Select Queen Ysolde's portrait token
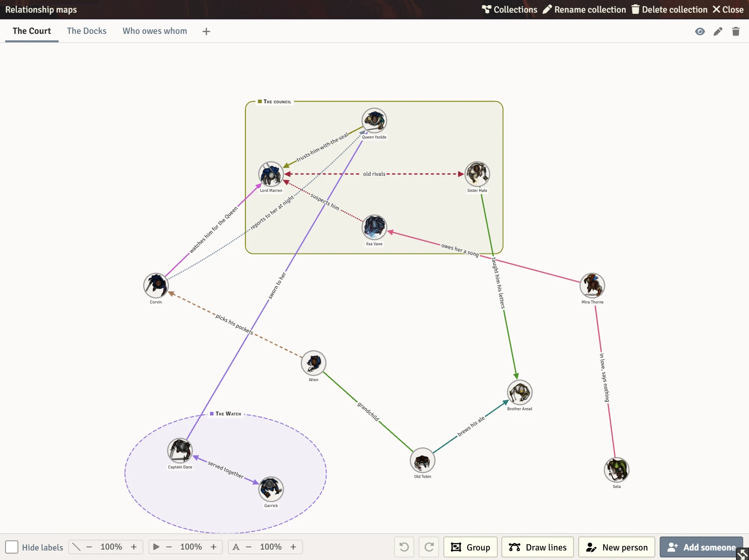The width and height of the screenshot is (749, 560). point(374,121)
